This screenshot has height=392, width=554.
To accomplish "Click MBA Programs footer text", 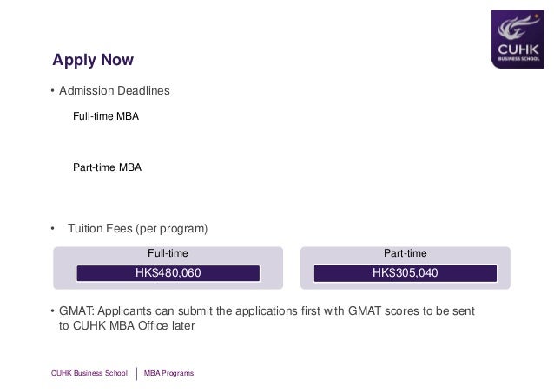I will (168, 373).
